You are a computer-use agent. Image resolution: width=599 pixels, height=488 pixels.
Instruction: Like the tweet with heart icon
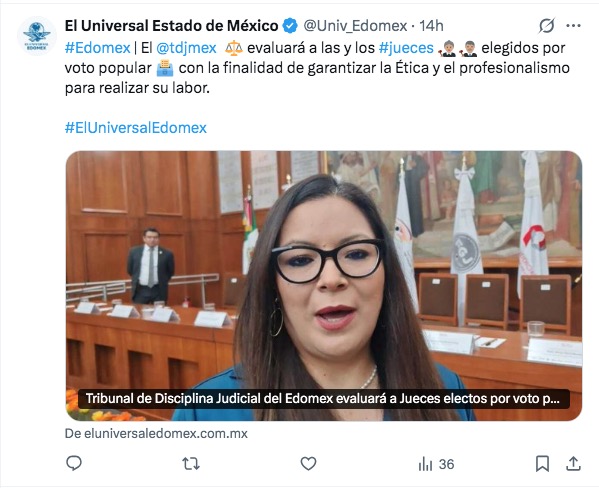tap(308, 464)
